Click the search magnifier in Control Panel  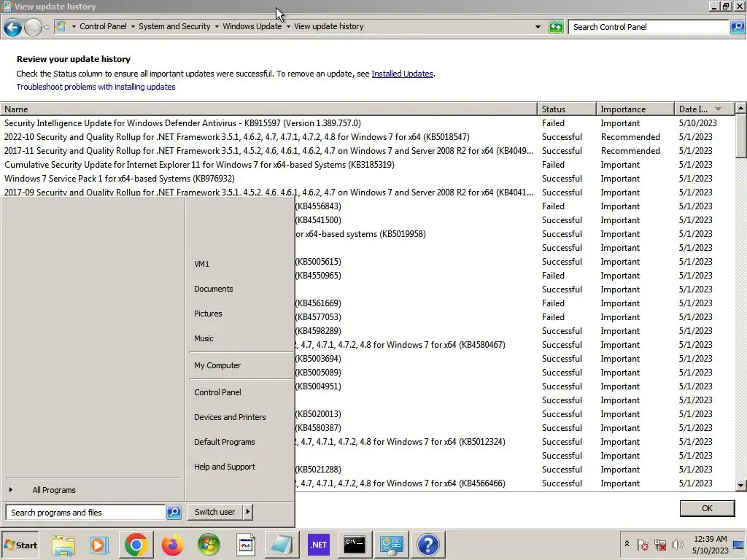[x=738, y=27]
